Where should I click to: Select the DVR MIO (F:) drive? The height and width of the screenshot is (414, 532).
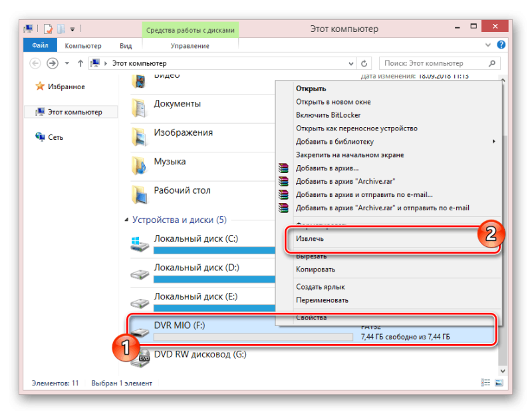[180, 325]
